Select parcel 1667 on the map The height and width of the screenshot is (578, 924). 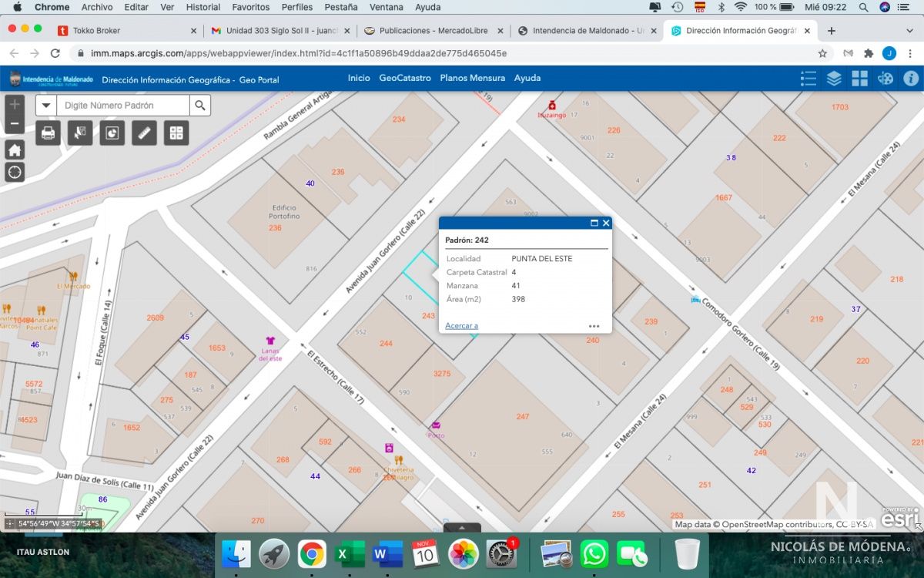tap(724, 198)
